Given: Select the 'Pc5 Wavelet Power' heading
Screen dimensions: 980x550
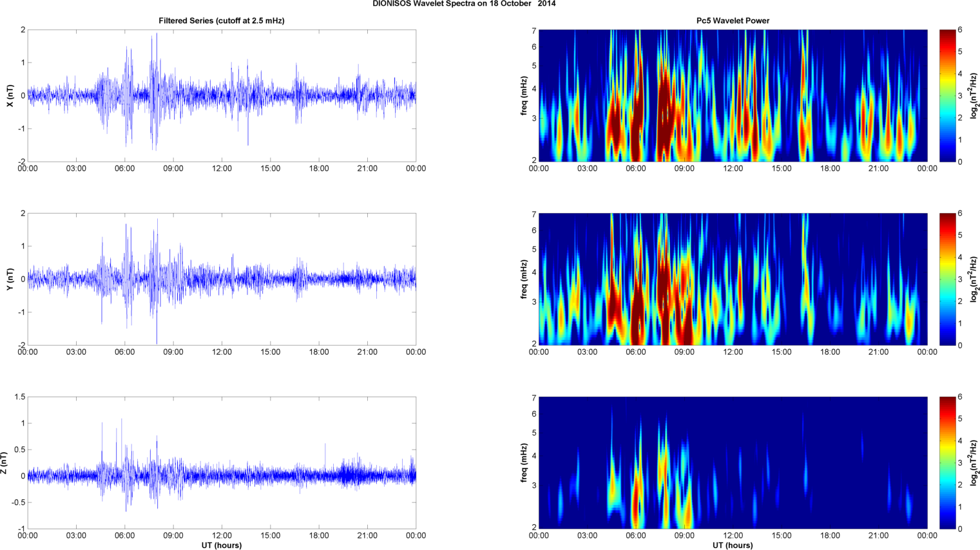Looking at the screenshot, I should pyautogui.click(x=733, y=21).
